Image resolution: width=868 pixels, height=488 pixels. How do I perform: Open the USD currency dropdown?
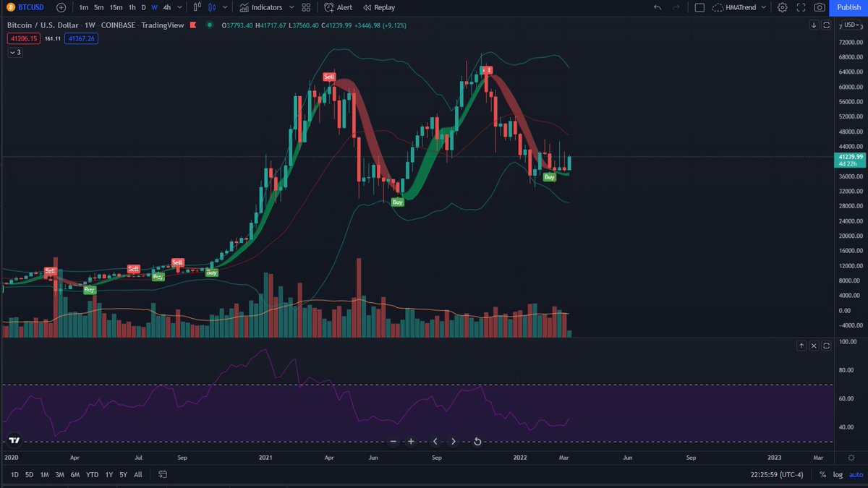pyautogui.click(x=851, y=25)
